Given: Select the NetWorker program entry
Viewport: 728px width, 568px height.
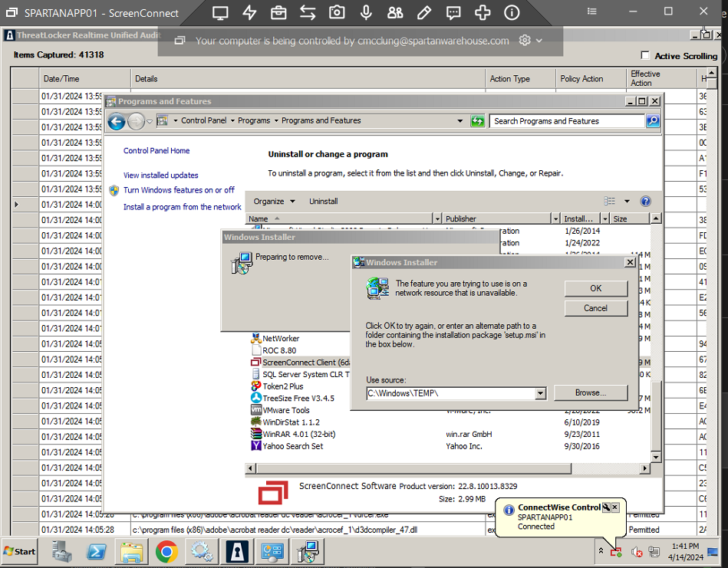Looking at the screenshot, I should [281, 338].
